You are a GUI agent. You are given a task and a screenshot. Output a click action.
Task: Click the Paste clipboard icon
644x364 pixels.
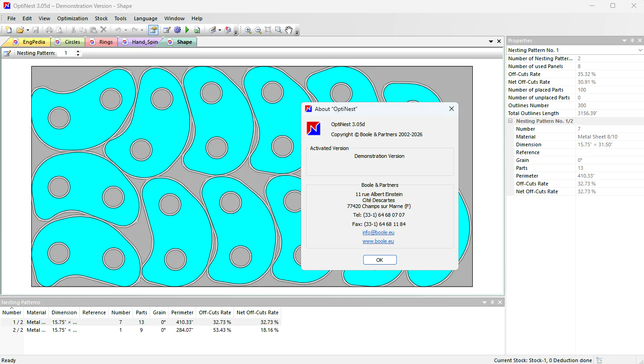pos(93,30)
